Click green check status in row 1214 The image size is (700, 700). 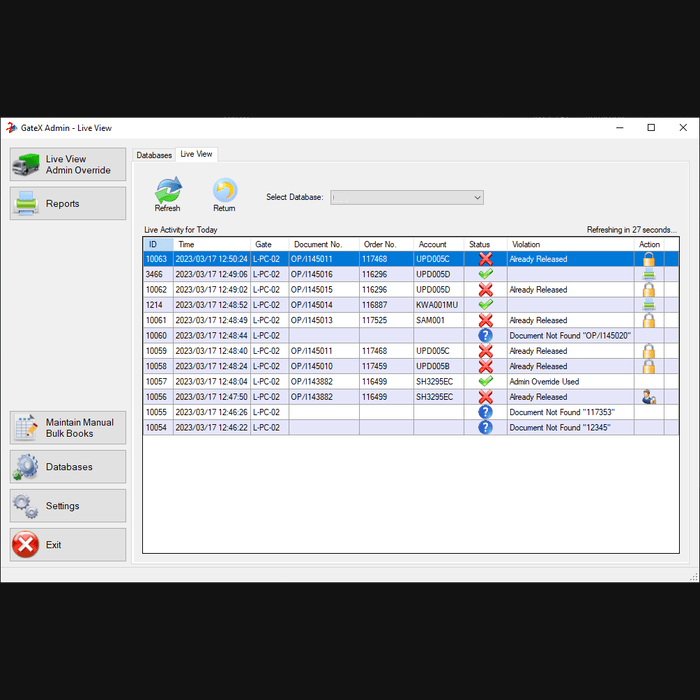(x=486, y=304)
